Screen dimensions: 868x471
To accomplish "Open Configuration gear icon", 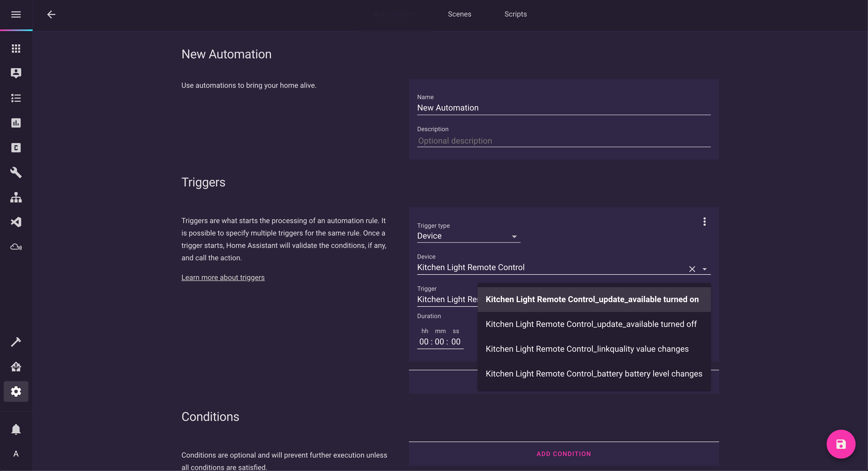I will [x=16, y=391].
